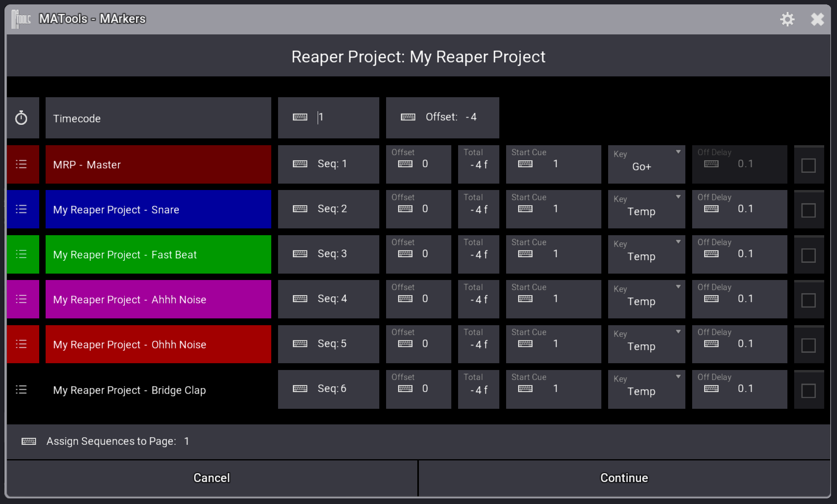The height and width of the screenshot is (504, 837).
Task: Click keyboard icon for Assign Sequences to Page
Action: 29,441
